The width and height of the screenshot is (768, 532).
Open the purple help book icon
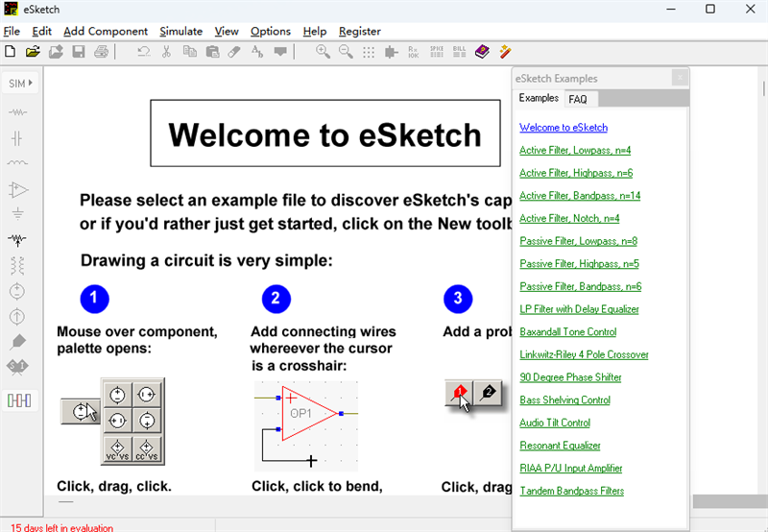point(483,52)
